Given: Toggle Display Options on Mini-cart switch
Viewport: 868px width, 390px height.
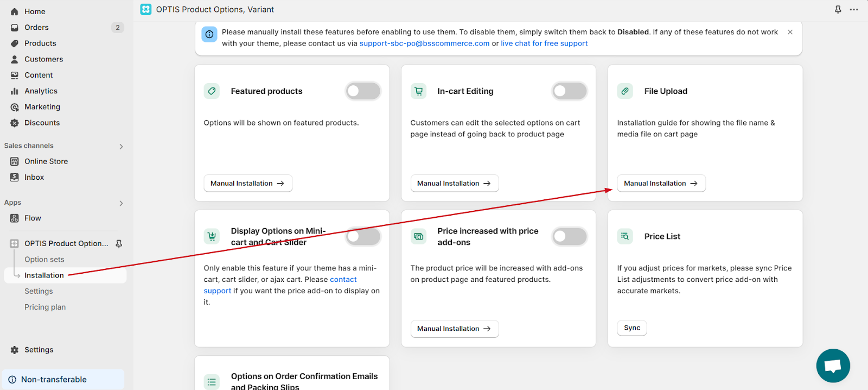Looking at the screenshot, I should (x=363, y=236).
